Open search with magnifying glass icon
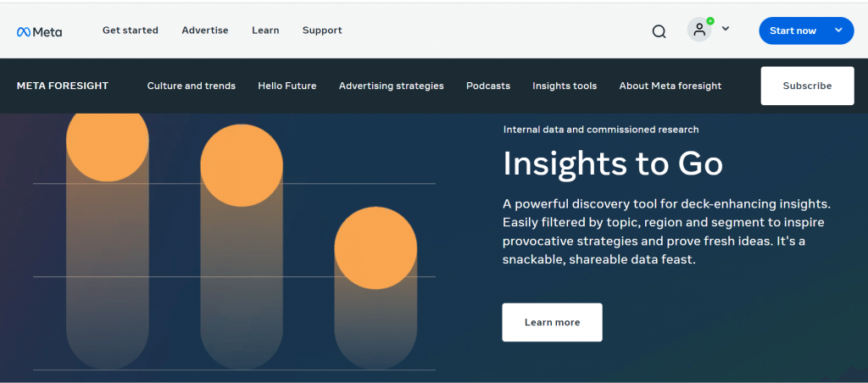 (x=659, y=31)
